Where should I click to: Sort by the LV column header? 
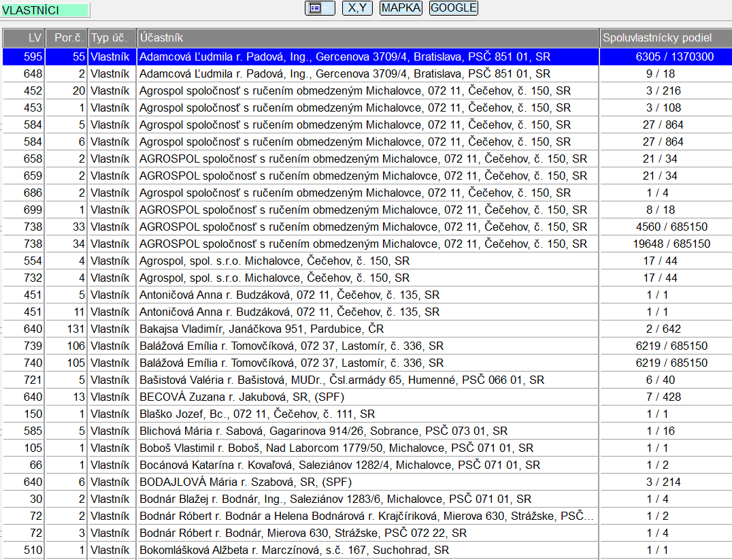(x=24, y=38)
